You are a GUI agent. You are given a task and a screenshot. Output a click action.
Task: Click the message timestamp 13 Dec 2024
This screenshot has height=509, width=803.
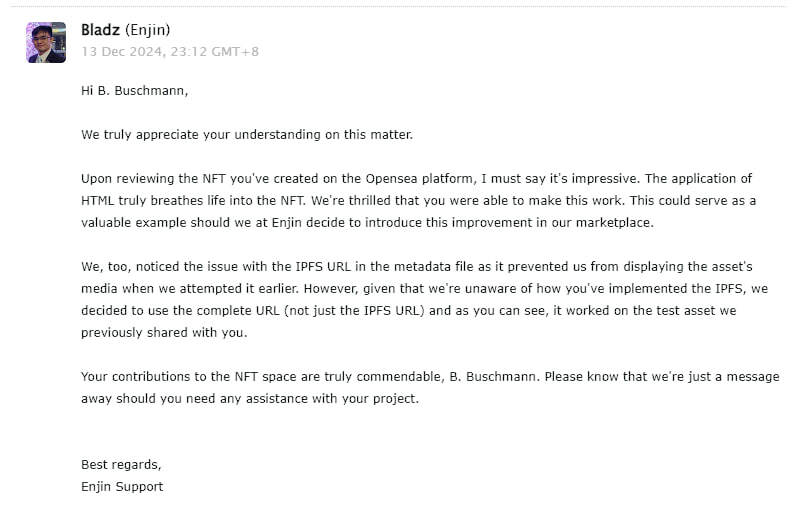169,51
